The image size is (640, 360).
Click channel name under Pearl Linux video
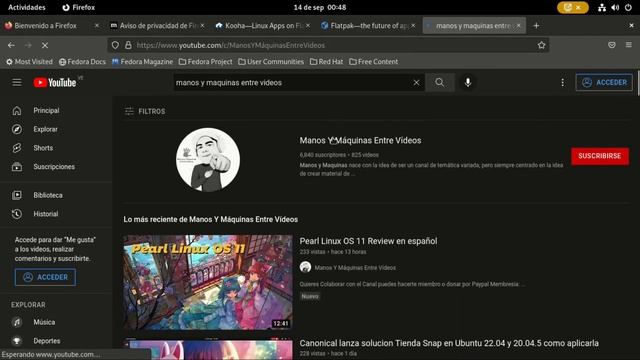pos(355,268)
